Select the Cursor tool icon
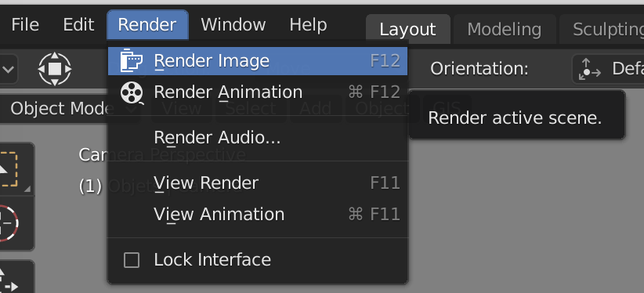This screenshot has height=293, width=644. 9,222
